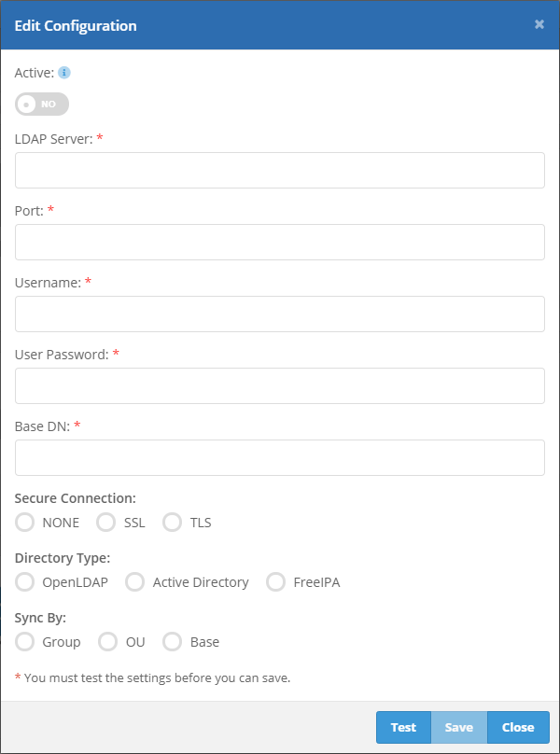The width and height of the screenshot is (560, 754).
Task: Choose SSL secure connection option
Action: 107,523
